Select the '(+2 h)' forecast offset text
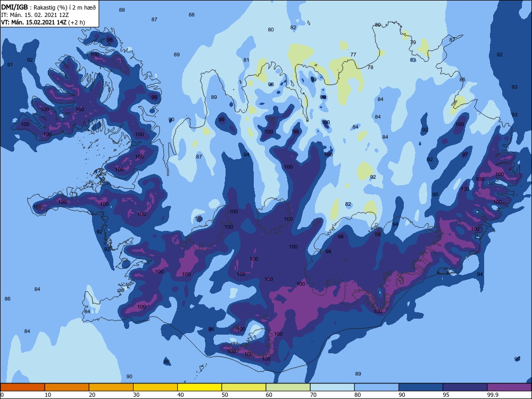The width and height of the screenshot is (532, 399). (77, 22)
